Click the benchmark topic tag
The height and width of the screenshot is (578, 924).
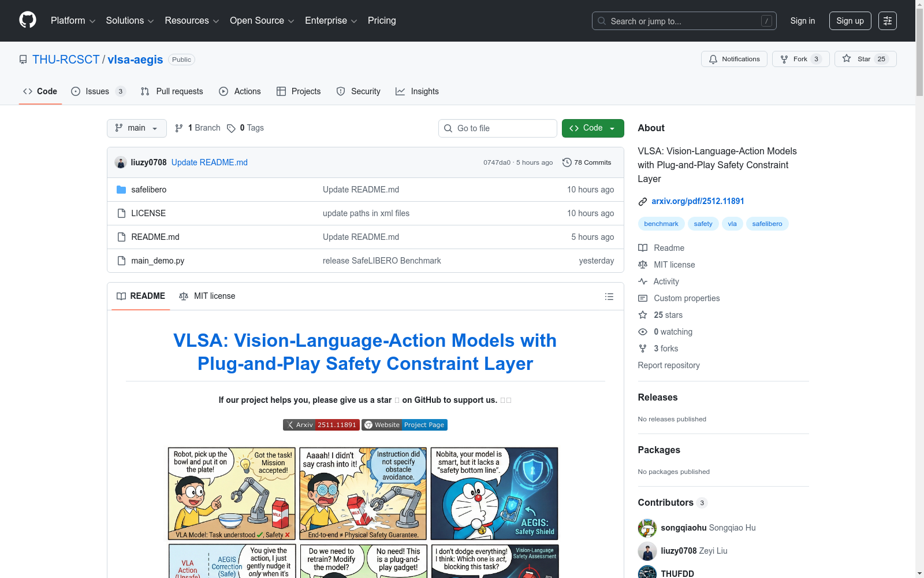coord(661,224)
